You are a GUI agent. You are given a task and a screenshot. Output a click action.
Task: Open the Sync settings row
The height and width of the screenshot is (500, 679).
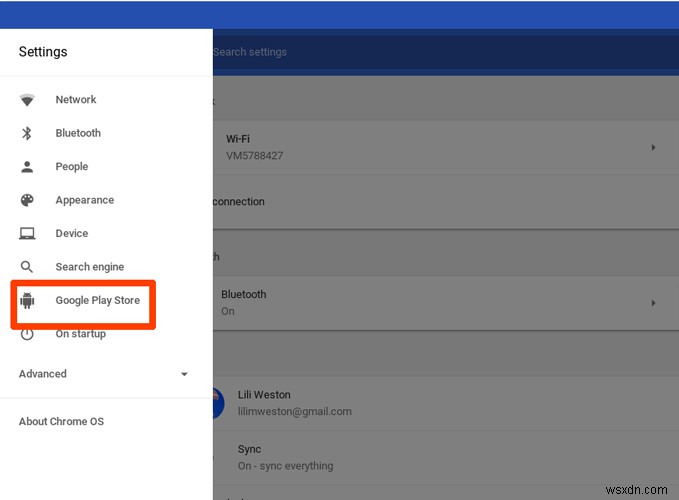point(446,457)
